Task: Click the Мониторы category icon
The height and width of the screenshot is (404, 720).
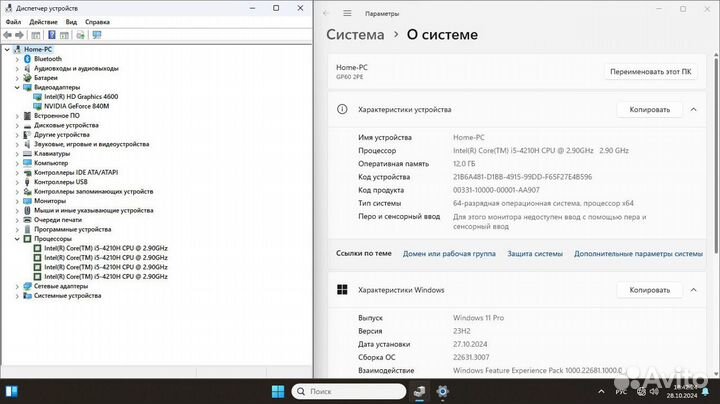Action: coord(27,201)
